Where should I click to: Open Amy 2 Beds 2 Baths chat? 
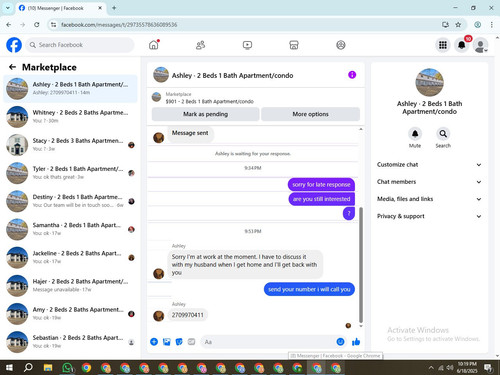[x=70, y=314]
